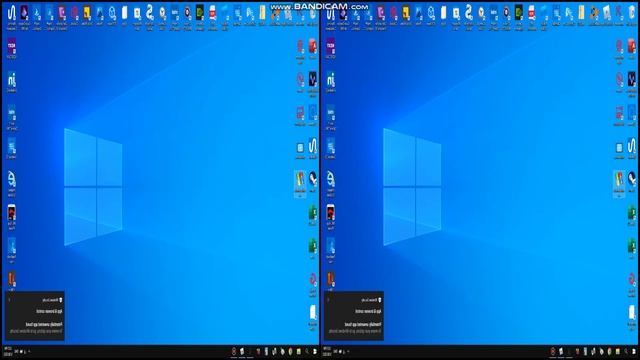This screenshot has height=360, width=640.
Task: Open the Windows Security notification in the right copy
Action: 354,316
